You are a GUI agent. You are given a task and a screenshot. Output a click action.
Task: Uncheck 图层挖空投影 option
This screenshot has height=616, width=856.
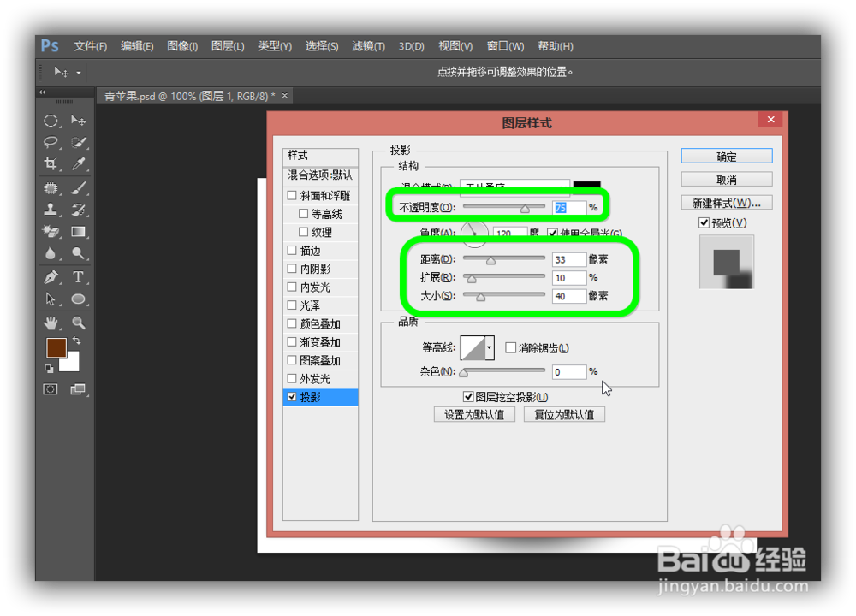tap(468, 395)
